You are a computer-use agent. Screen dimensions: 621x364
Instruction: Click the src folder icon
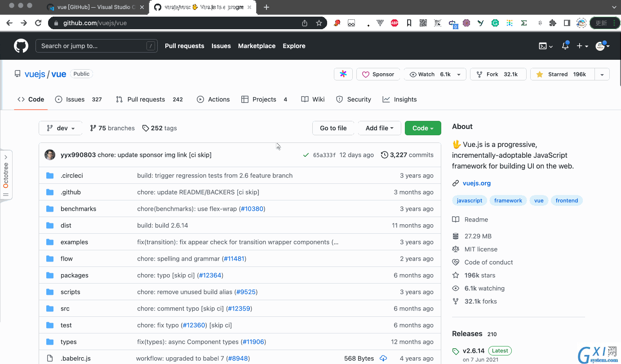pyautogui.click(x=50, y=308)
